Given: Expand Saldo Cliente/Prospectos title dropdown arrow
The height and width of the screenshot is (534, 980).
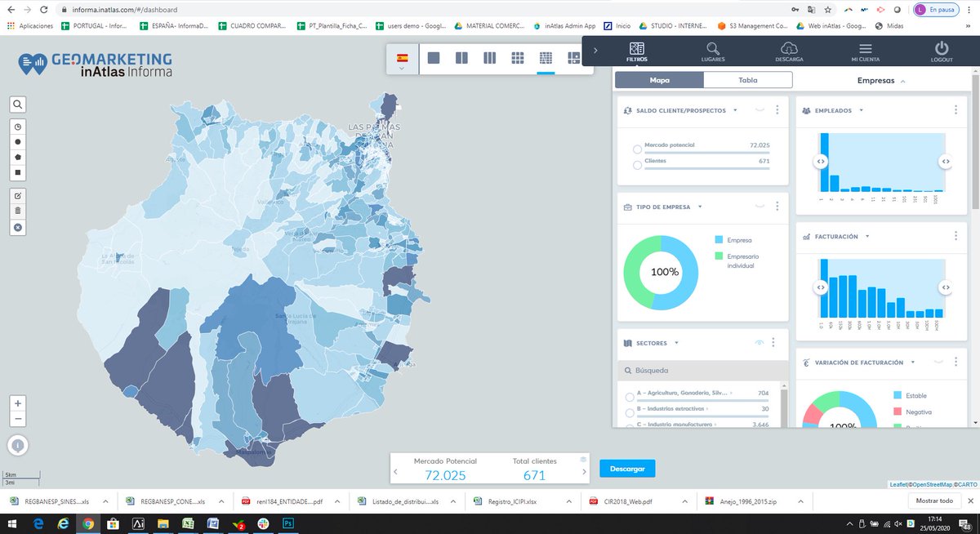Looking at the screenshot, I should [735, 110].
